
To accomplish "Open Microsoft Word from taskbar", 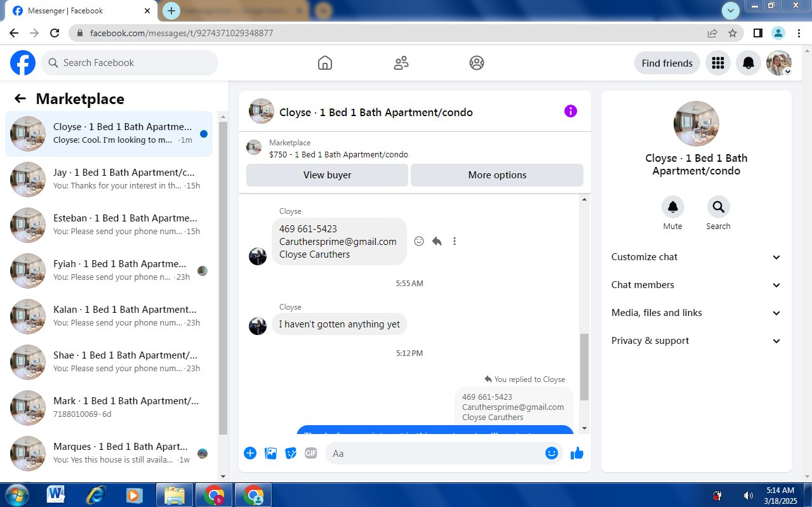I will [x=56, y=495].
